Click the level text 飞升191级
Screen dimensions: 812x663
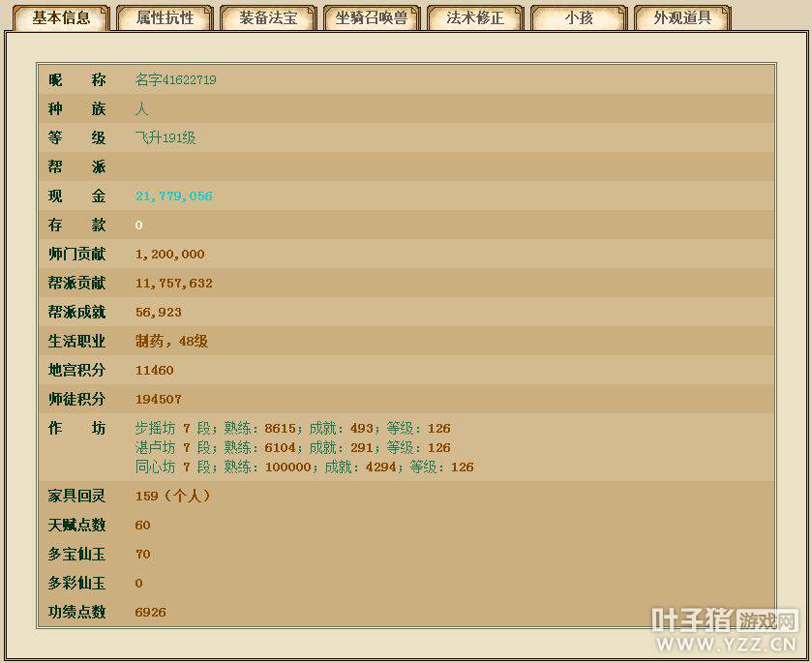(165, 137)
